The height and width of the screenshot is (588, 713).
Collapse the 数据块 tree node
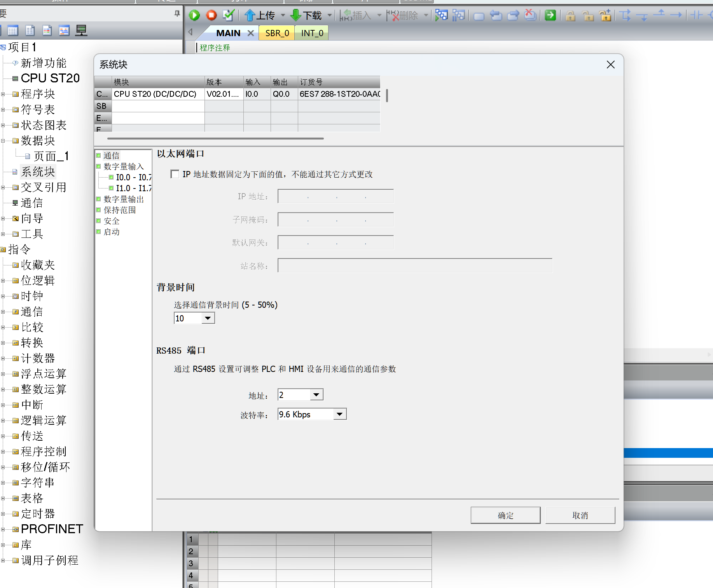(x=3, y=141)
